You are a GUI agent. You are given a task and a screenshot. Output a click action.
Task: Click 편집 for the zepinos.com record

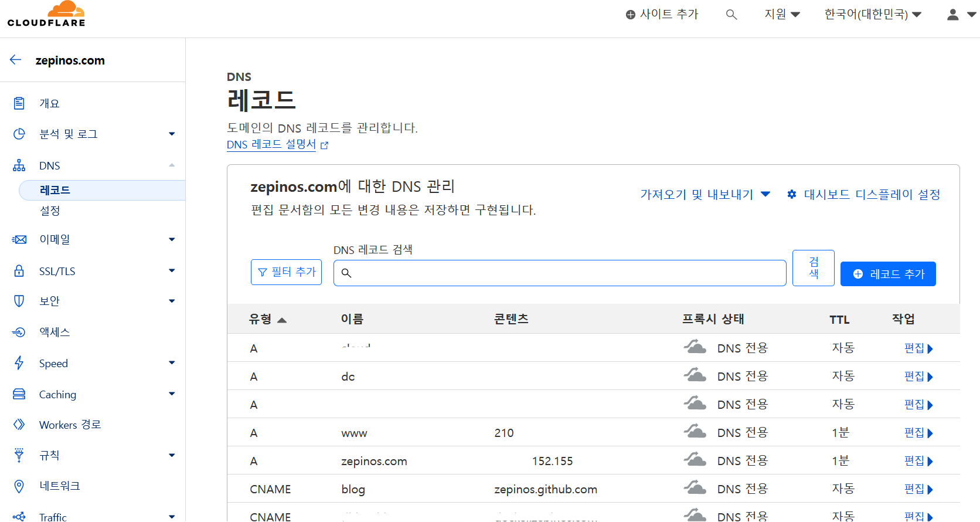(918, 460)
